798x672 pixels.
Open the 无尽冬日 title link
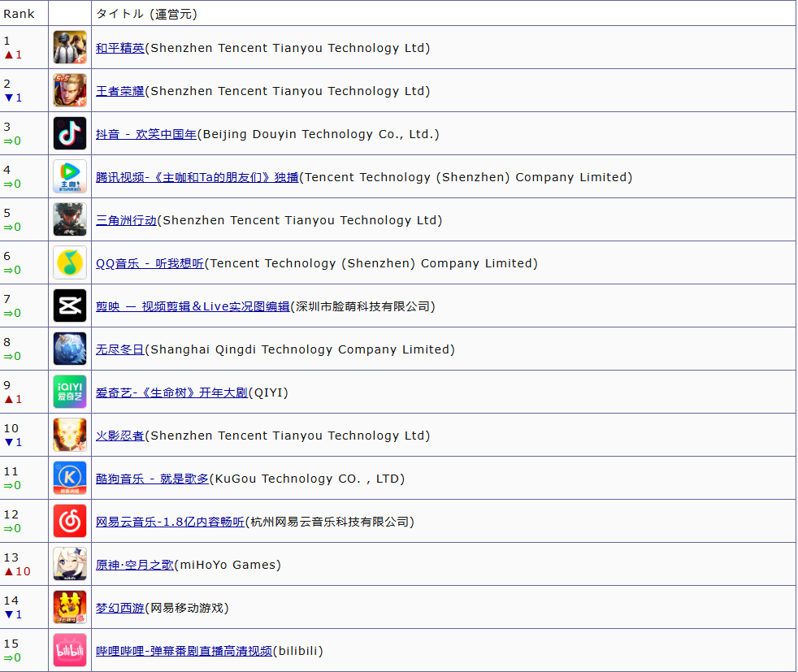pyautogui.click(x=120, y=349)
